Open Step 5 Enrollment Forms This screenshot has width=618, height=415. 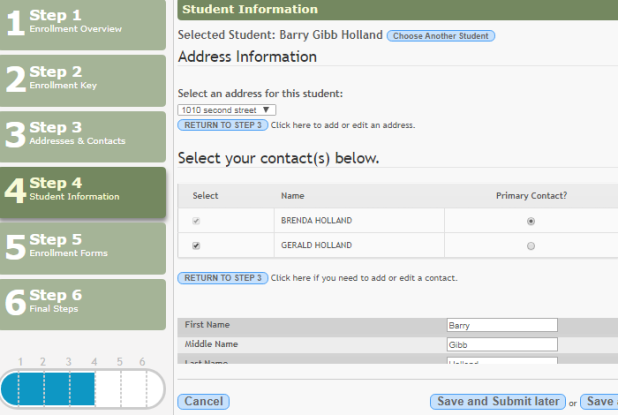point(82,248)
